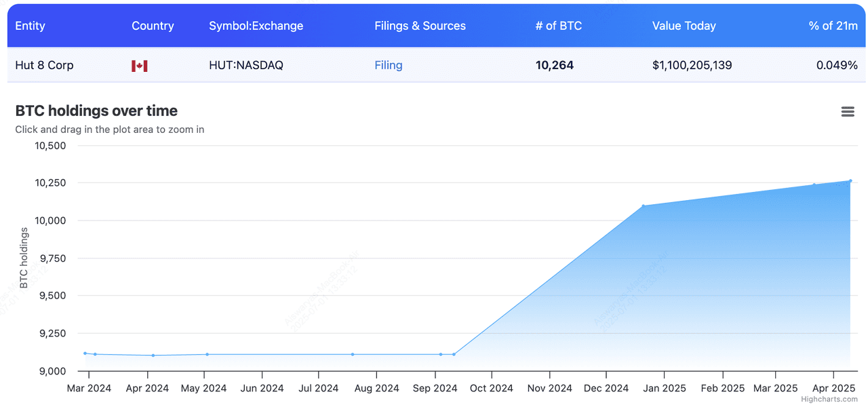Click the % of 21m column header
This screenshot has height=409, width=868.
point(833,26)
